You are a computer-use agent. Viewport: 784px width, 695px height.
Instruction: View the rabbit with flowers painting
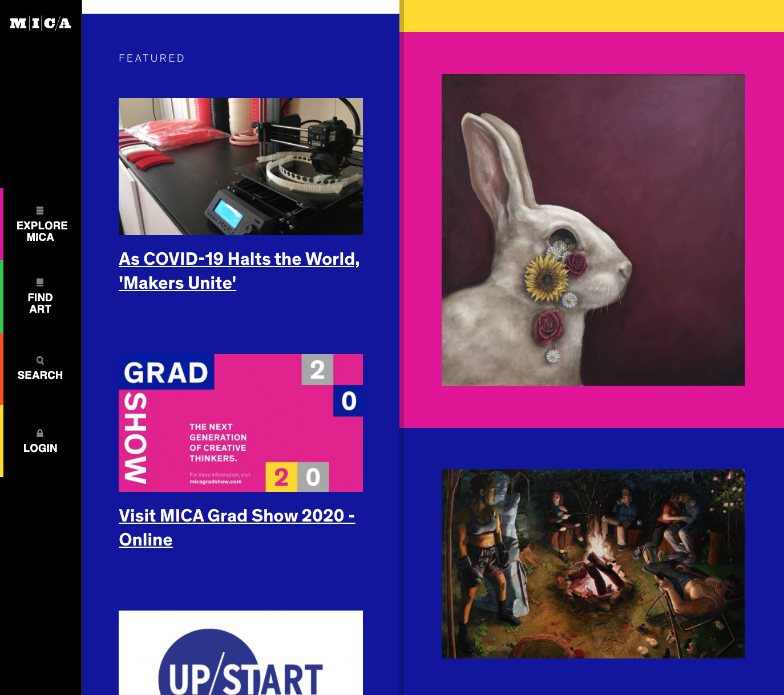593,230
